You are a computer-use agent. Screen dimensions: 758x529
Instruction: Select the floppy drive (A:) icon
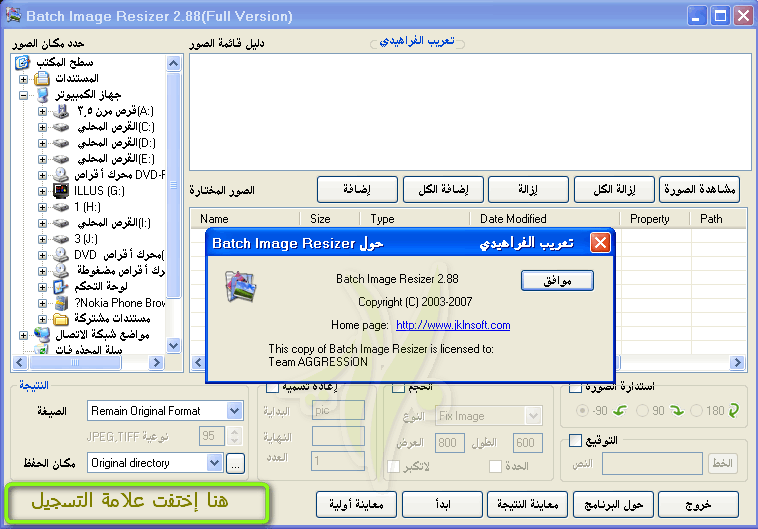[x=61, y=111]
